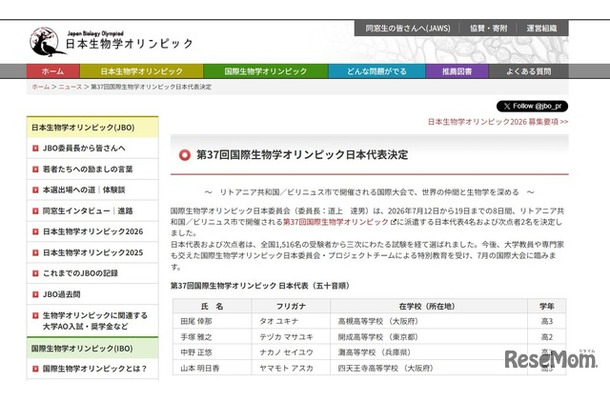Click the red bullet icon beside JBO委員長から皆さんへ
The height and width of the screenshot is (400, 610).
[x=35, y=148]
